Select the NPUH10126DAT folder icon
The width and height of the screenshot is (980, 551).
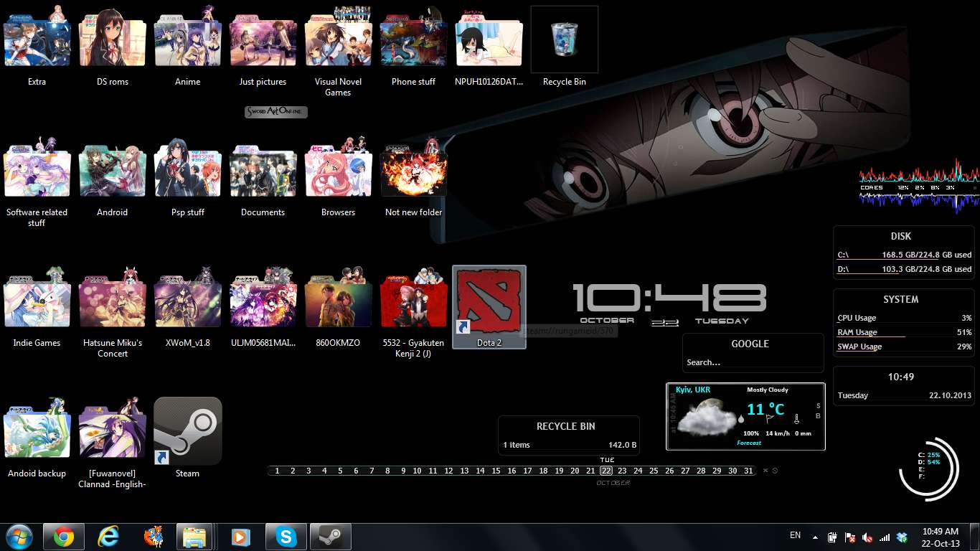pos(489,37)
